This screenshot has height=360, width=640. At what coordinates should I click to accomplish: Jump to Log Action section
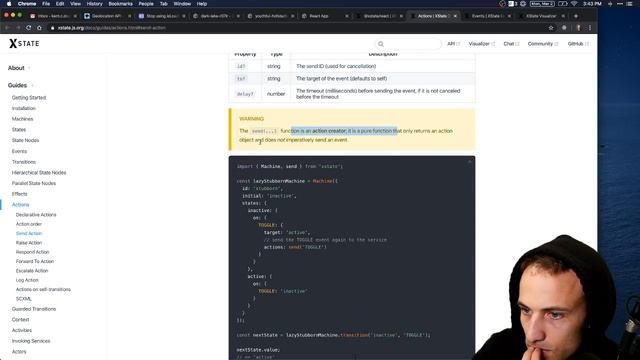tap(27, 280)
